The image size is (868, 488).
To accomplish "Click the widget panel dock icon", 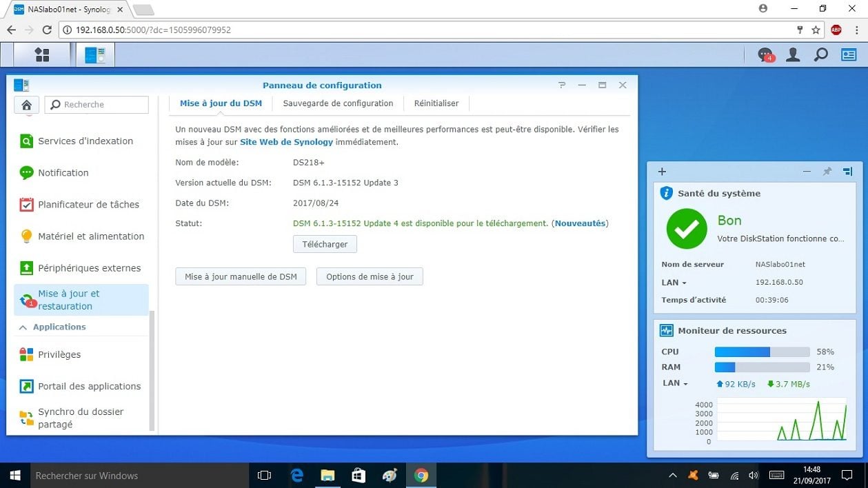I will tap(848, 172).
